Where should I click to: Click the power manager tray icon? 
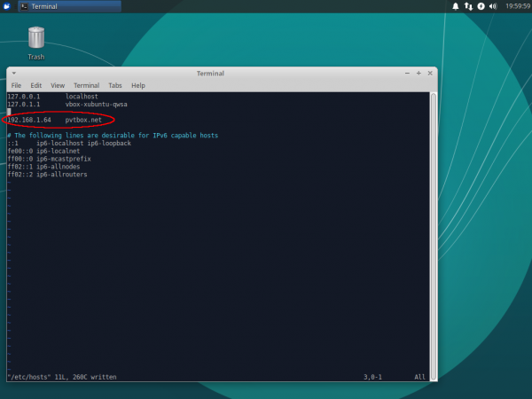481,6
